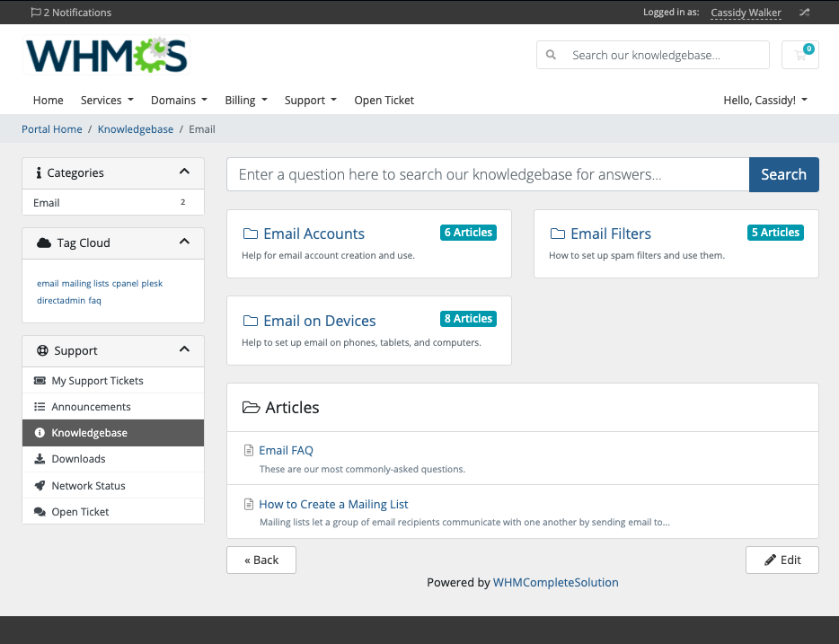The height and width of the screenshot is (644, 839).
Task: Open the Email Filters category link
Action: tap(611, 234)
